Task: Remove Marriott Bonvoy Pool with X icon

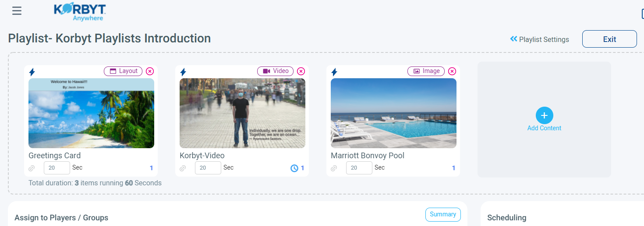Action: click(452, 71)
